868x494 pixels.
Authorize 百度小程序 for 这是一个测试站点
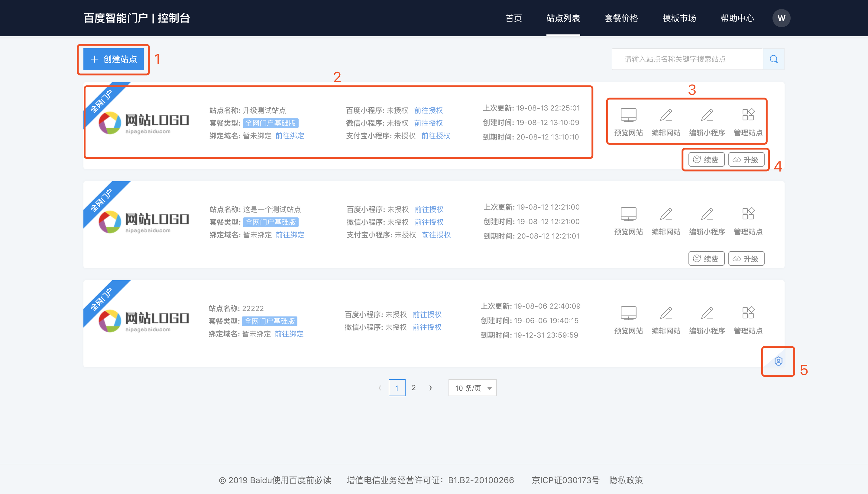pyautogui.click(x=429, y=210)
